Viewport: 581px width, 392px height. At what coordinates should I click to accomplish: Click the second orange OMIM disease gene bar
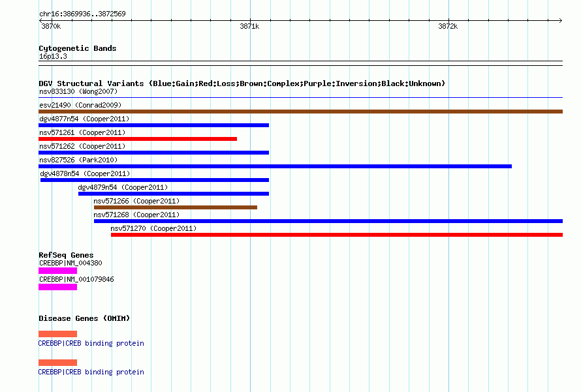pos(58,363)
